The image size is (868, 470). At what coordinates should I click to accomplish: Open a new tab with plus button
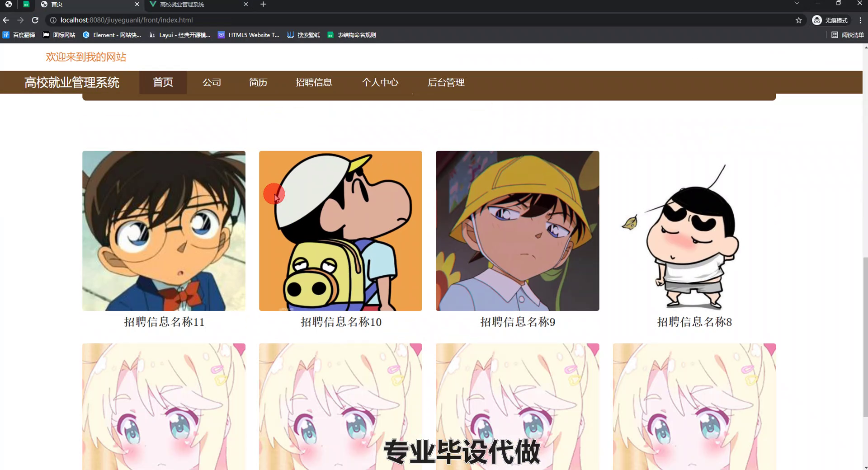[263, 4]
